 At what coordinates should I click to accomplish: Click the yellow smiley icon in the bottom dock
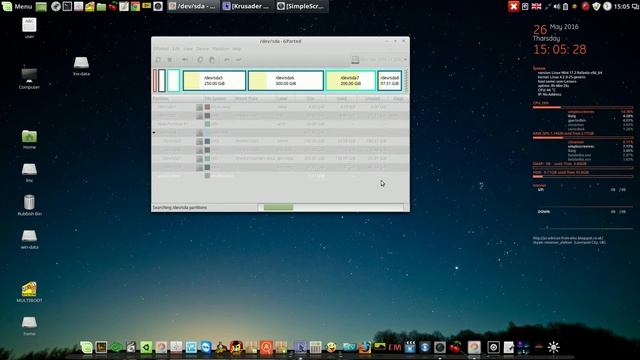coord(331,347)
